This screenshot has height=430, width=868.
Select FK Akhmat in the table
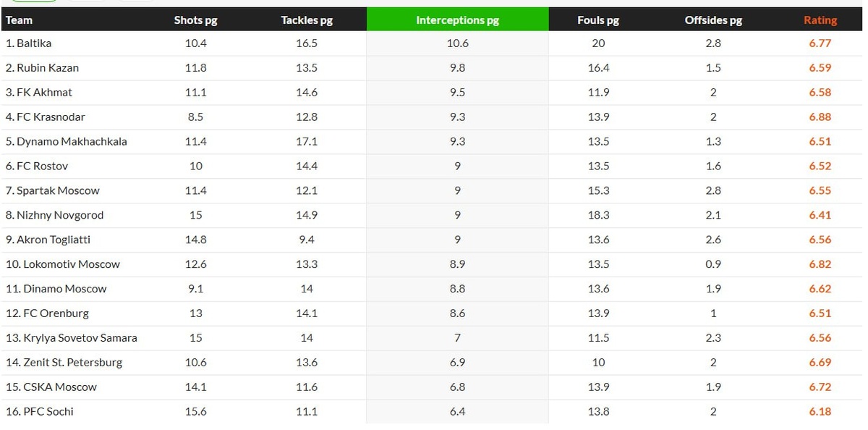44,93
